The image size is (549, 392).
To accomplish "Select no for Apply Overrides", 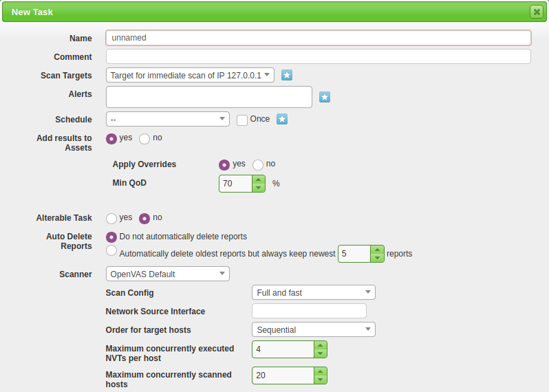I will point(258,164).
